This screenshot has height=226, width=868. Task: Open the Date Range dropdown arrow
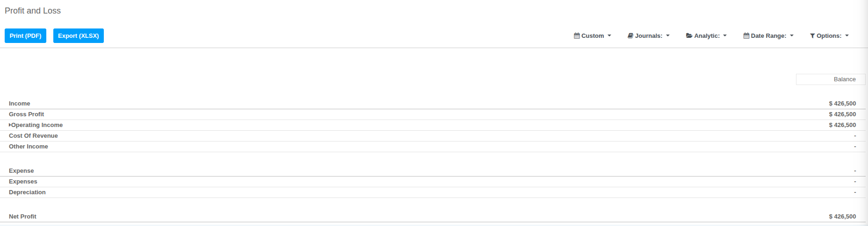click(x=792, y=36)
